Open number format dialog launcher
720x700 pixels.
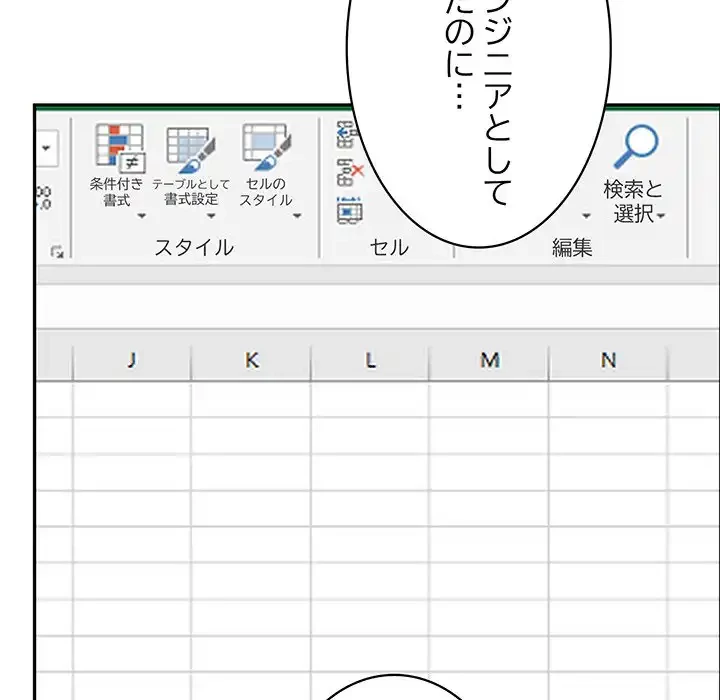(58, 255)
